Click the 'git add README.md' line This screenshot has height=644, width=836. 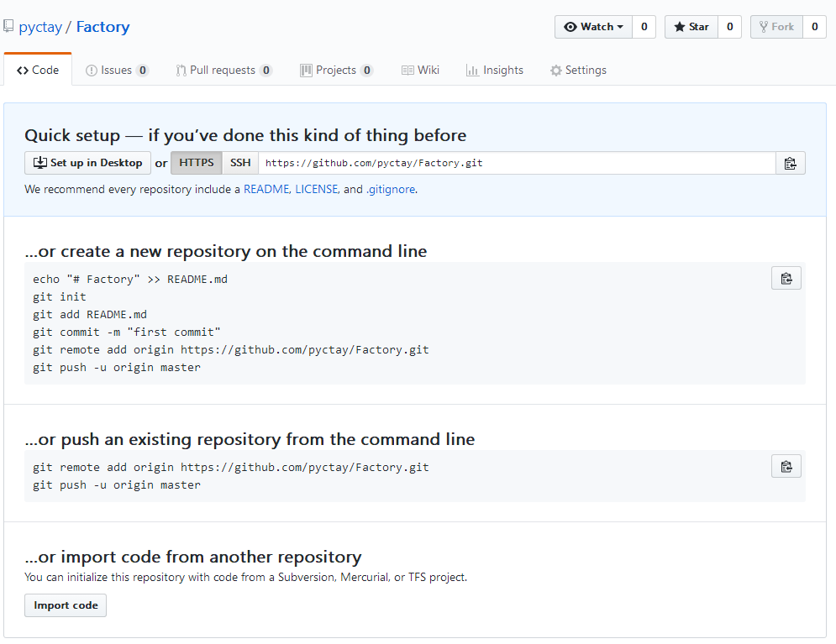point(90,314)
